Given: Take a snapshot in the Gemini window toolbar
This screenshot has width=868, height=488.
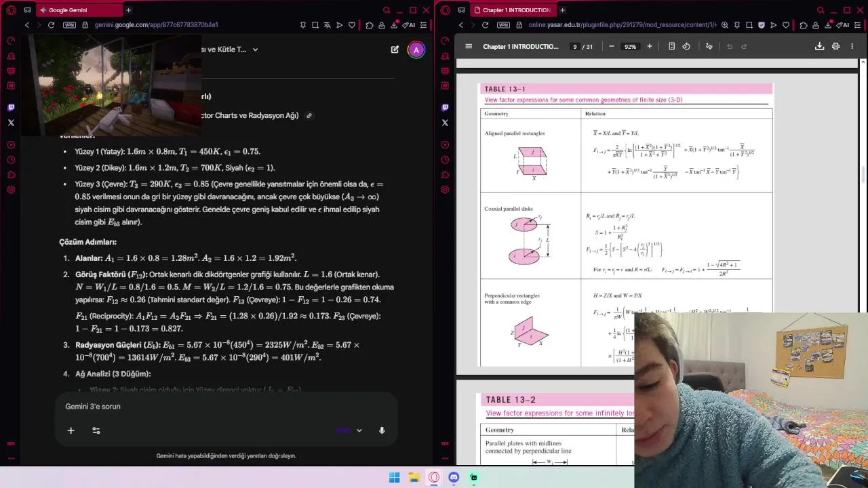Looking at the screenshot, I should 315,25.
